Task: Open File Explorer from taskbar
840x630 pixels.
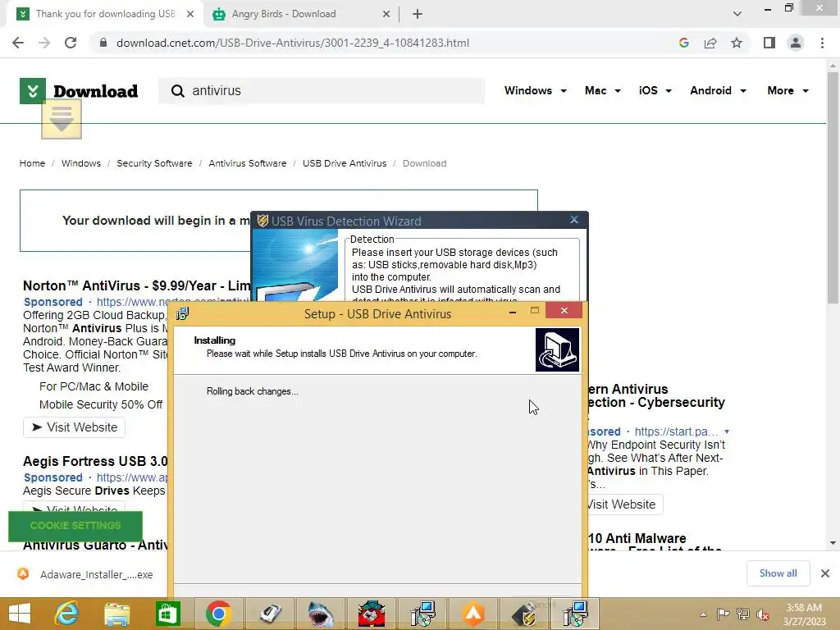Action: point(116,614)
